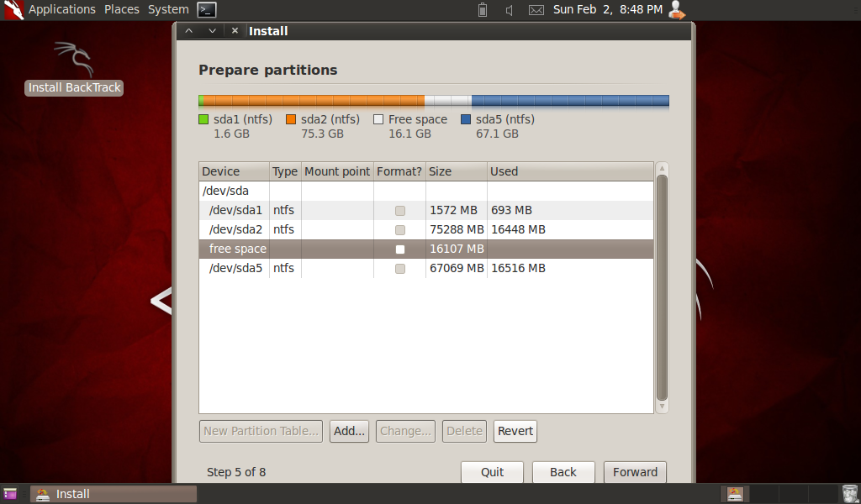
Task: Click the Add... button
Action: [x=349, y=431]
